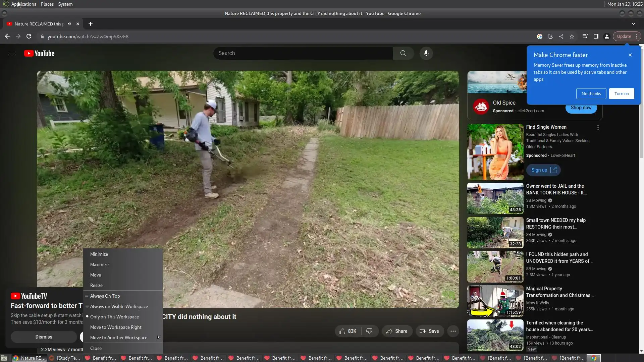Click the No thanks button
The height and width of the screenshot is (362, 644).
pyautogui.click(x=591, y=94)
